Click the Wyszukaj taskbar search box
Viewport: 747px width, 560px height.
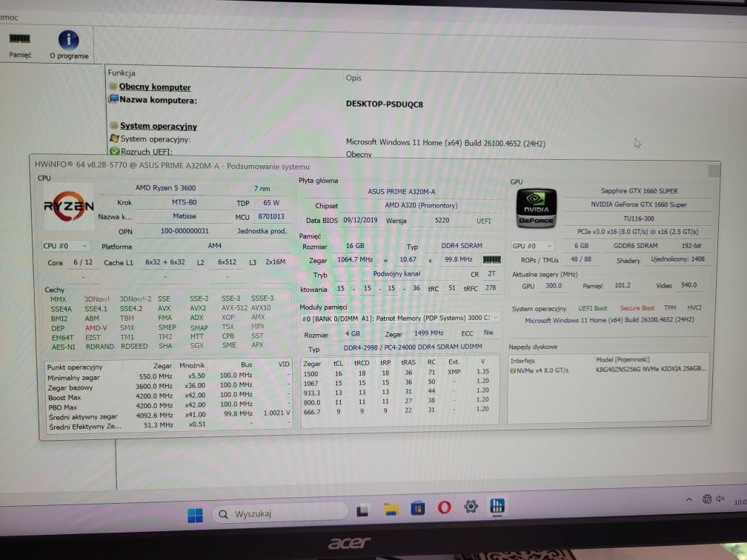point(281,514)
